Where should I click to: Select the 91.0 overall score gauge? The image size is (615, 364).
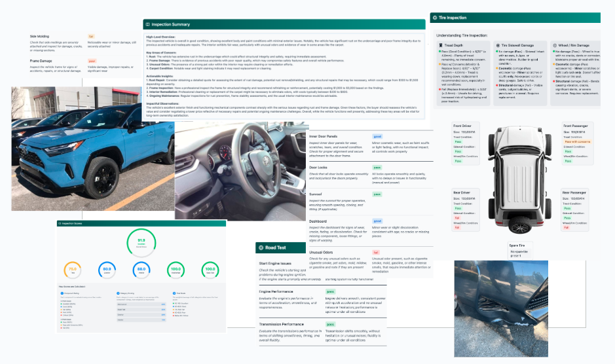(141, 243)
